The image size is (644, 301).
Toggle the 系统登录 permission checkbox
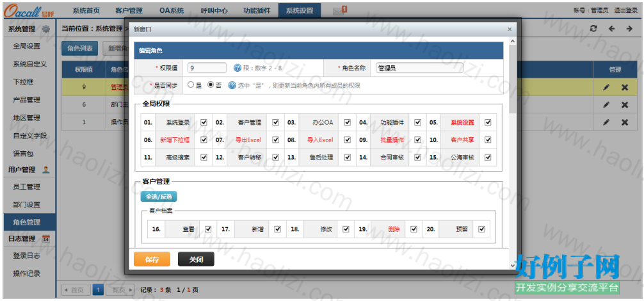tap(204, 122)
